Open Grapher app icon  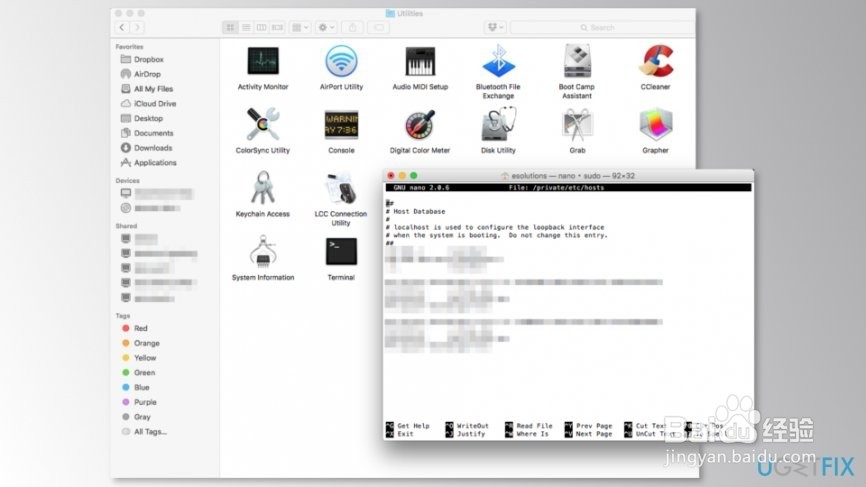[x=656, y=124]
